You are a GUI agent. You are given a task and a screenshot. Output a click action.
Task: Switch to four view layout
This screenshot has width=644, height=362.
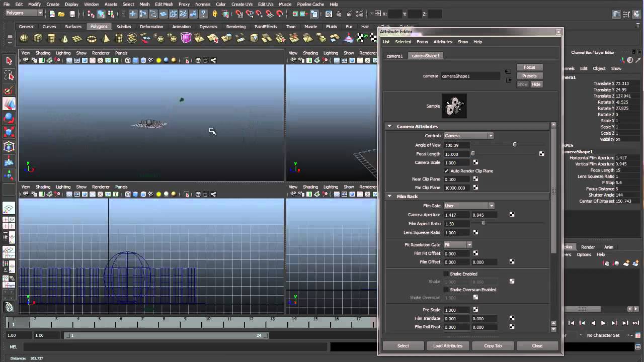pos(9,223)
